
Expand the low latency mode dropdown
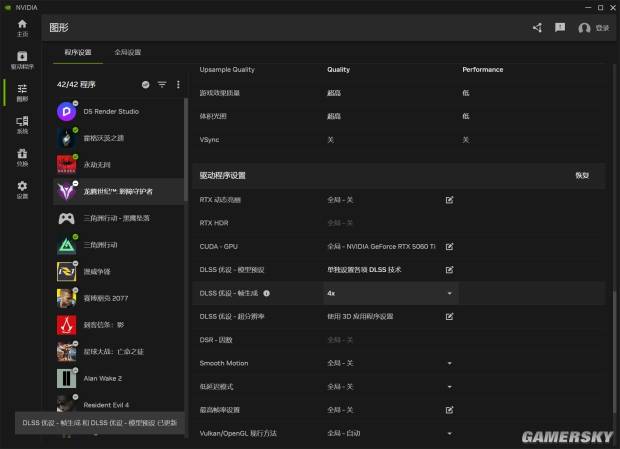450,387
